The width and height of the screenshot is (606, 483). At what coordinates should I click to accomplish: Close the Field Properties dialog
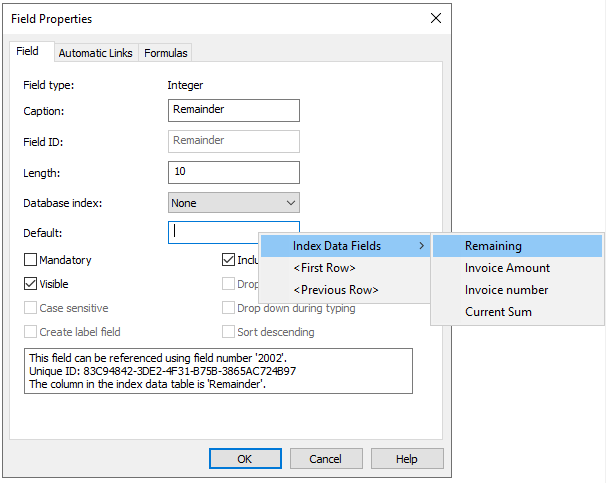(435, 18)
